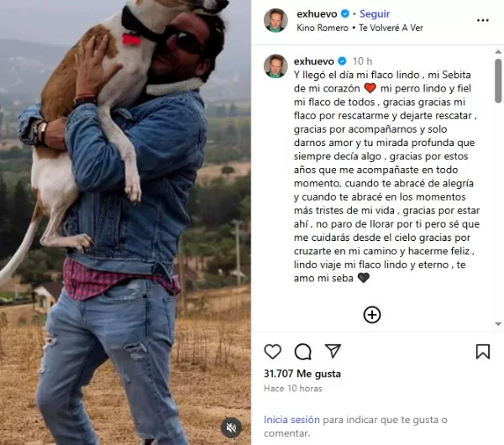
Task: Click the Hace 10 horas timestamp
Action: click(x=293, y=389)
